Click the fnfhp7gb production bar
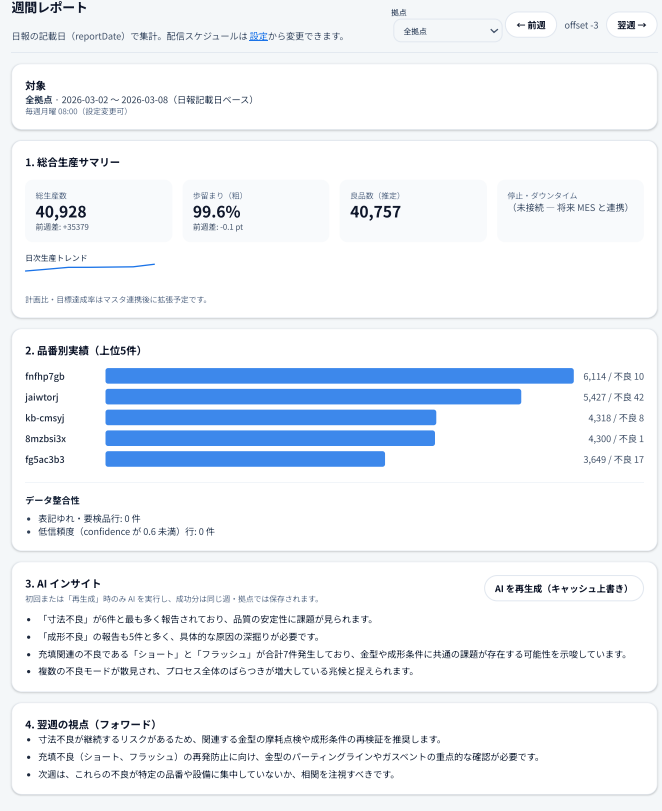 click(339, 376)
